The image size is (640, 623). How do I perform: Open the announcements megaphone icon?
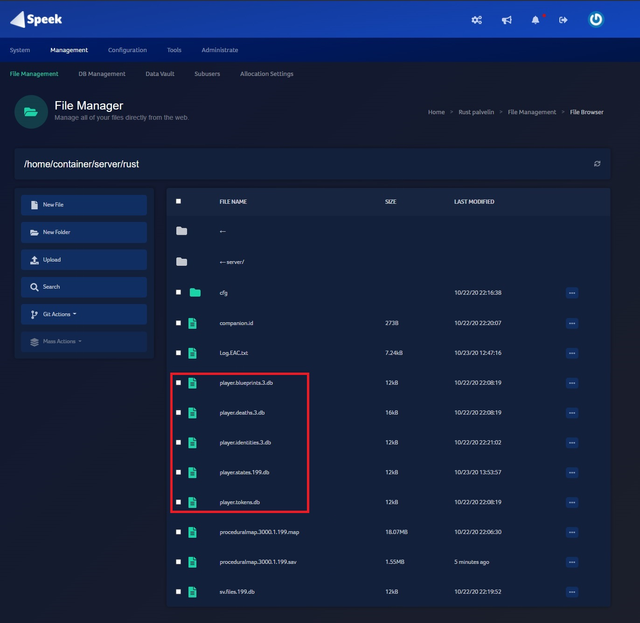click(507, 20)
